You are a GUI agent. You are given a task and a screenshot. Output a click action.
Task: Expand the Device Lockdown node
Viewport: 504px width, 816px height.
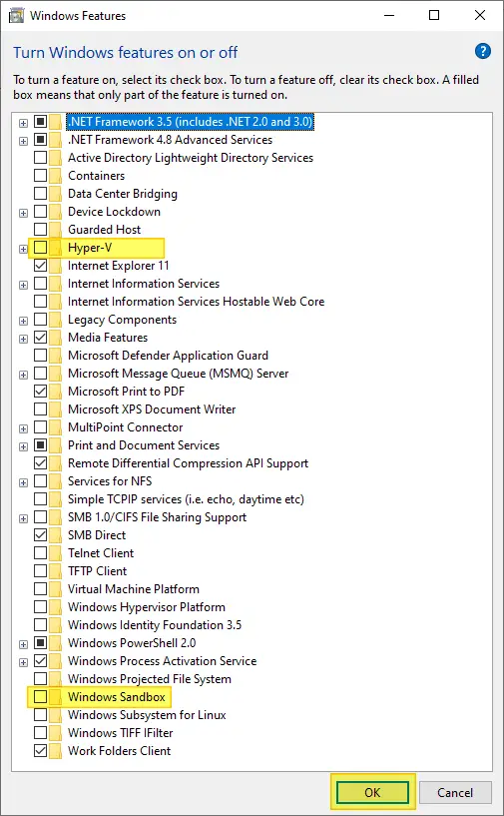tap(23, 213)
